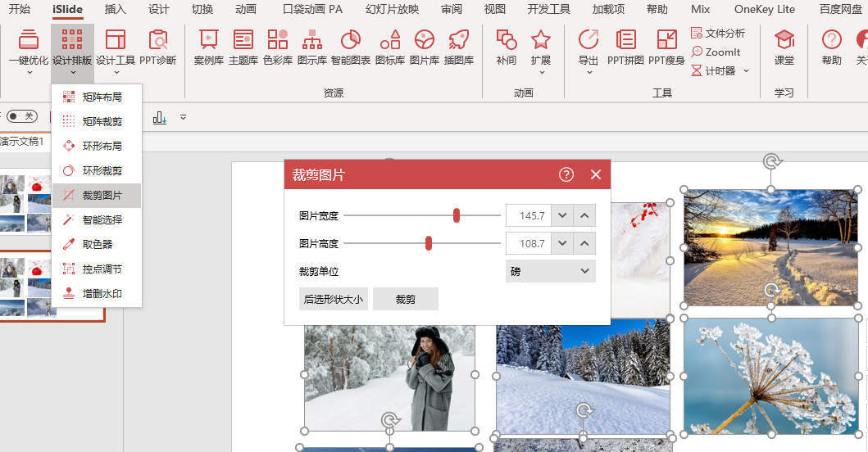Expand the 扩展 dropdown arrow
The image size is (868, 452).
(x=542, y=73)
